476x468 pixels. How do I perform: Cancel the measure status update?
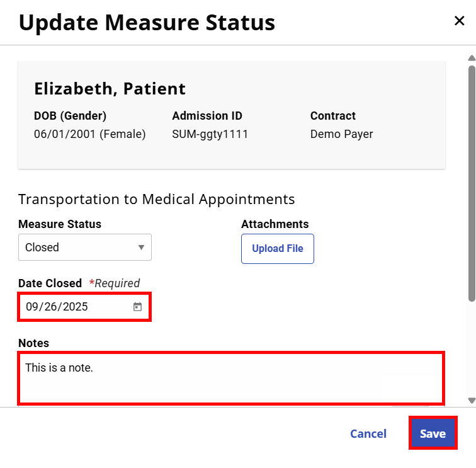[368, 433]
